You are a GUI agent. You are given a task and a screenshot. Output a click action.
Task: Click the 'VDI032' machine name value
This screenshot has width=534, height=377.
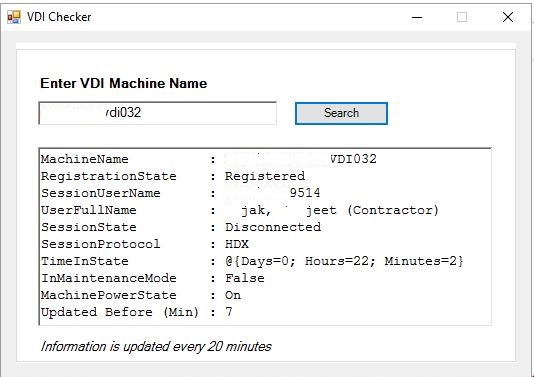click(353, 159)
